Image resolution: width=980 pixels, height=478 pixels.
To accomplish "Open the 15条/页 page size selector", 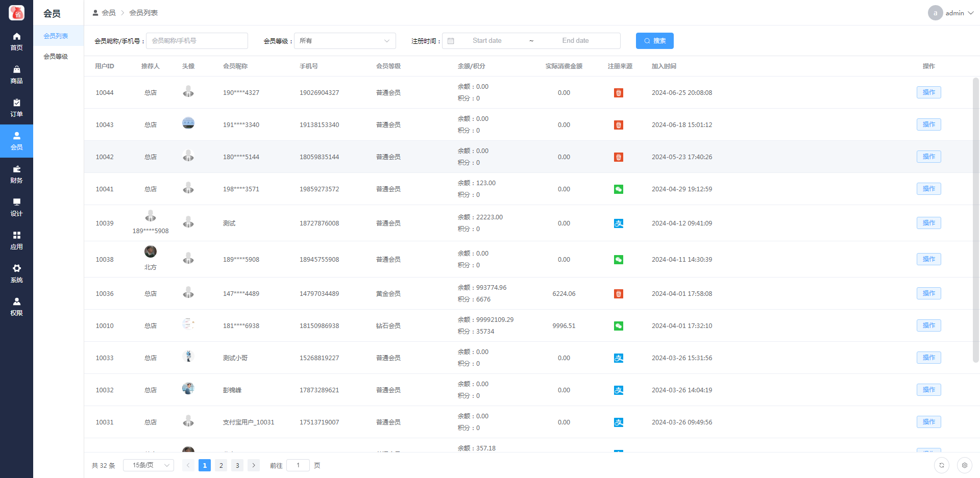I will (149, 465).
